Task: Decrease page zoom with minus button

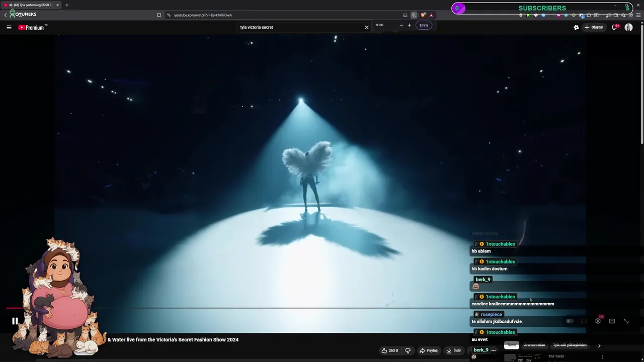Action: [x=401, y=25]
